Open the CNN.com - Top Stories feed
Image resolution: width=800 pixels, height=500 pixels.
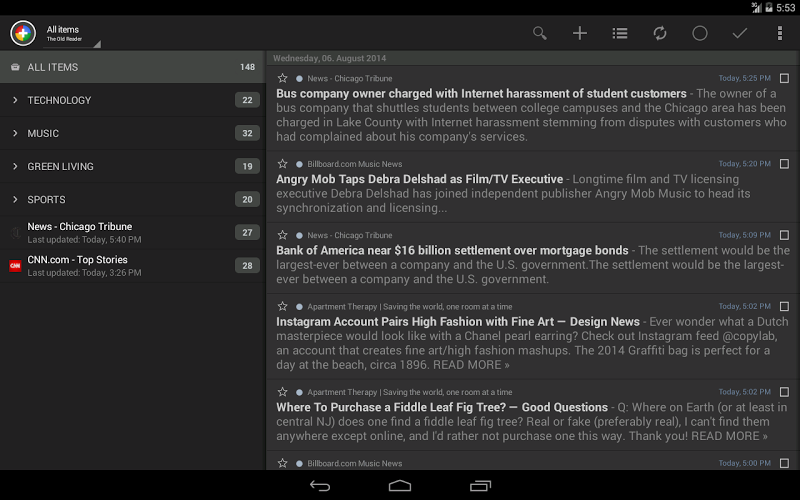coord(133,266)
